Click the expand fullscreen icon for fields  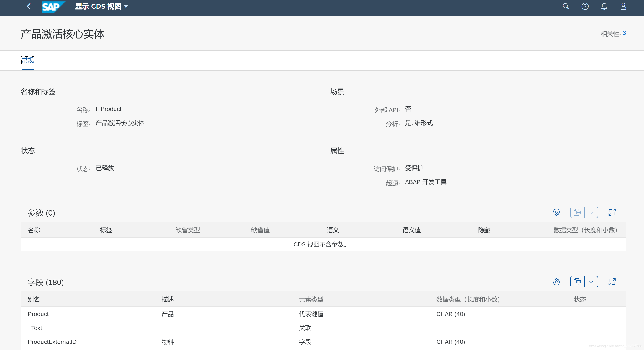[x=612, y=281]
